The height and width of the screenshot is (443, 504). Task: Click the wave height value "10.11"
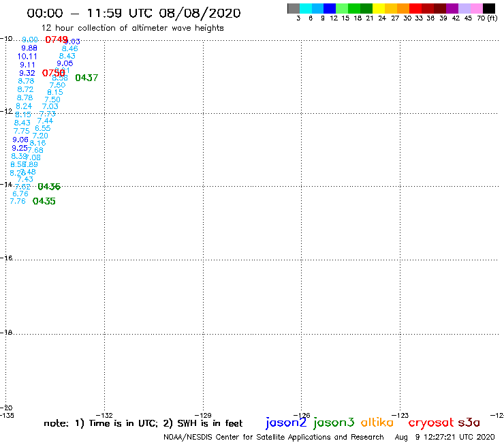(x=27, y=57)
